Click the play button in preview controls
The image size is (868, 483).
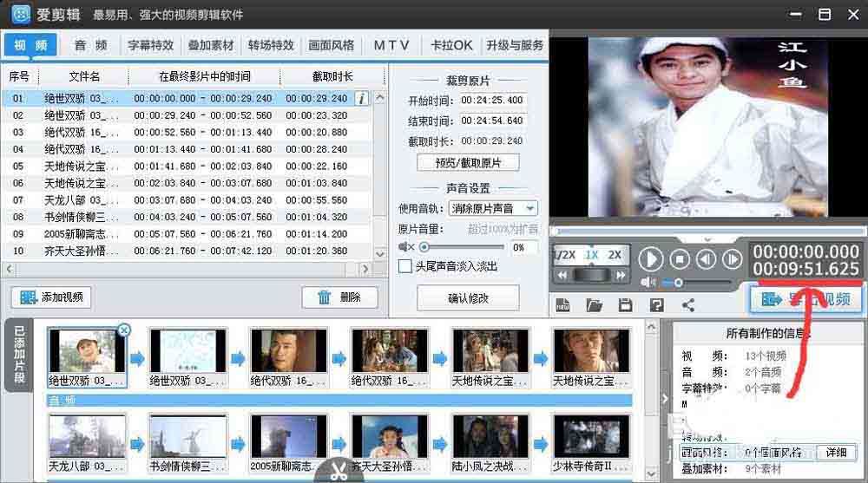pyautogui.click(x=650, y=259)
